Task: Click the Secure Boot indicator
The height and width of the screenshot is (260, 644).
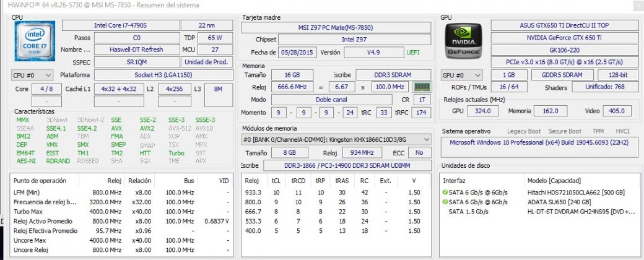Action: pyautogui.click(x=565, y=131)
